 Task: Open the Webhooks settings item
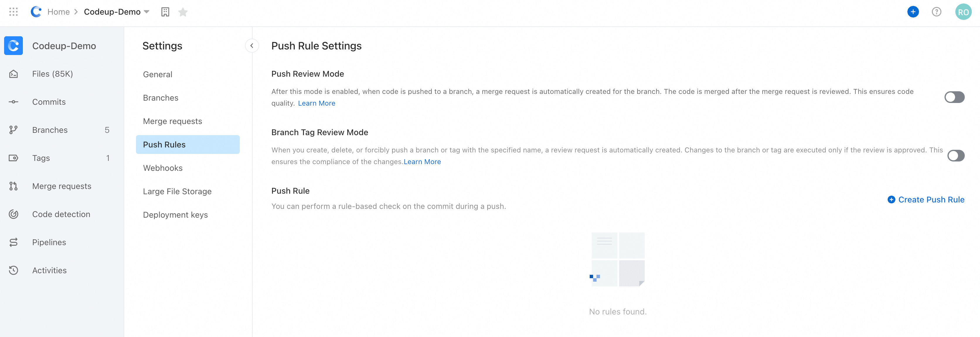(x=162, y=168)
